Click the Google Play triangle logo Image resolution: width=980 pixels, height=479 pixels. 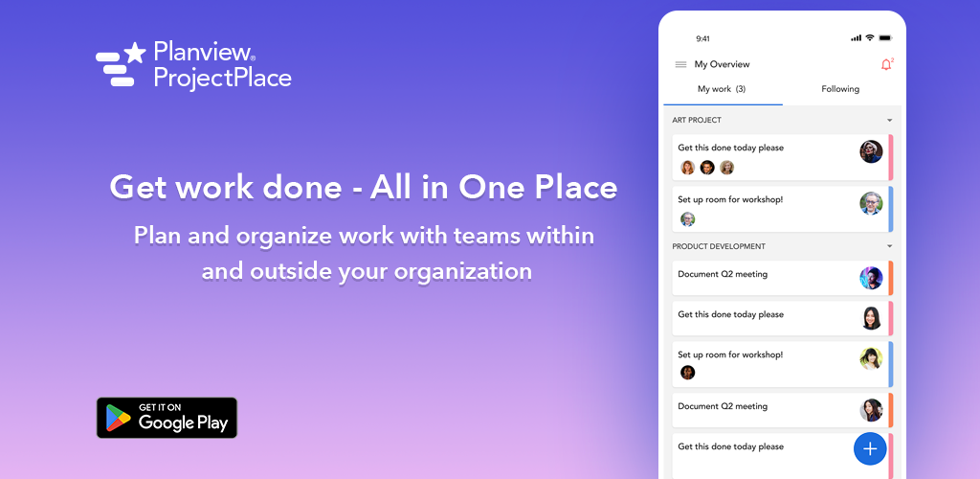[118, 418]
